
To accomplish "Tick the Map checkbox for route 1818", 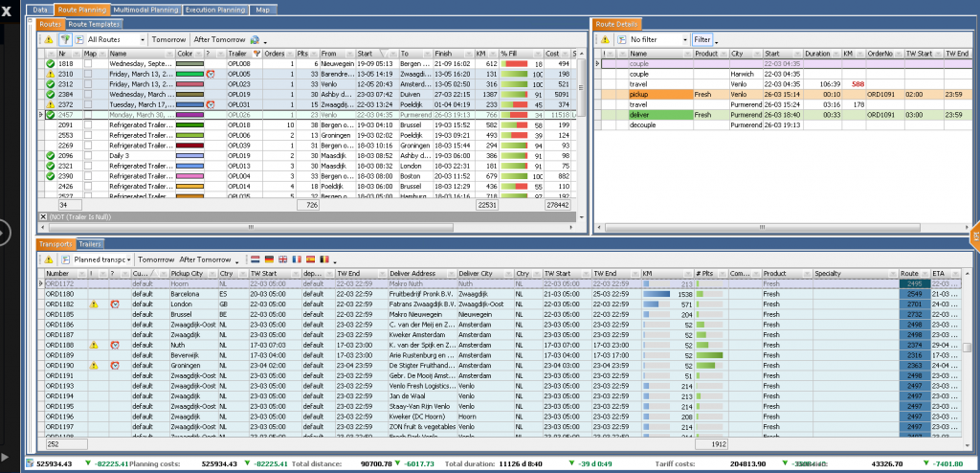I will coord(90,64).
